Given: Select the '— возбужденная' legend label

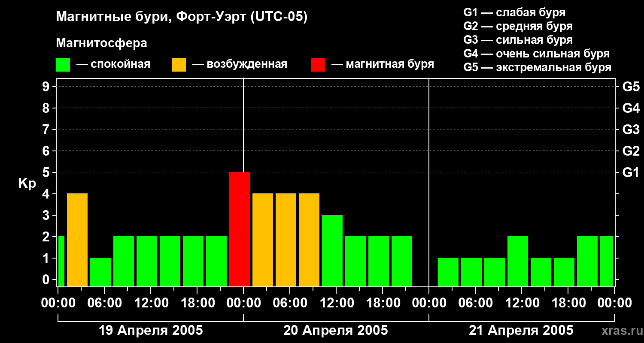Looking at the screenshot, I should click(240, 65).
